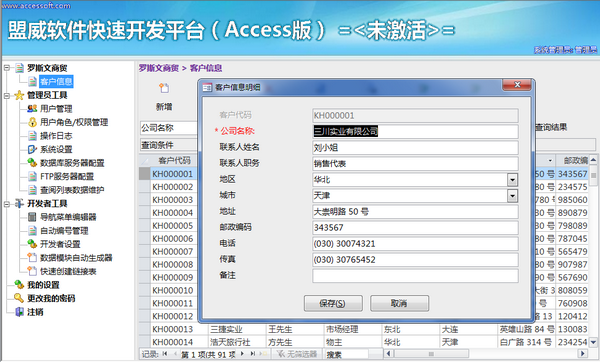The image size is (600, 362).
Task: Click the 保存(S) button
Action: pos(333,303)
